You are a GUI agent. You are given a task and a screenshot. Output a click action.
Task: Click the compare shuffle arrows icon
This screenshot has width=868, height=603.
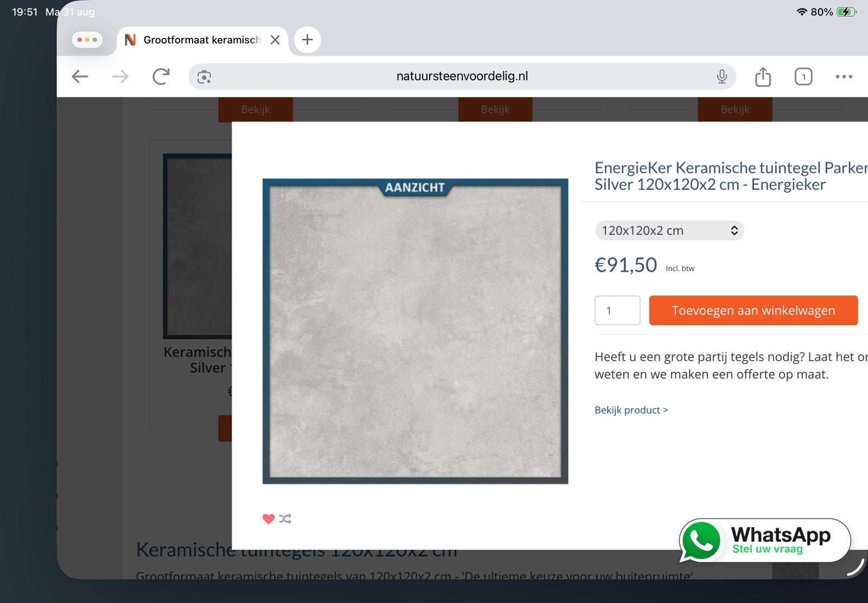click(x=285, y=519)
